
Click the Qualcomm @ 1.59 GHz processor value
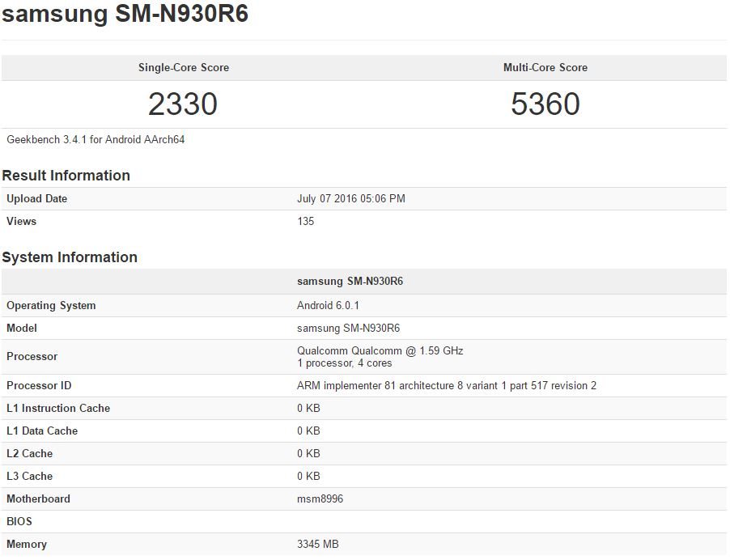click(380, 351)
